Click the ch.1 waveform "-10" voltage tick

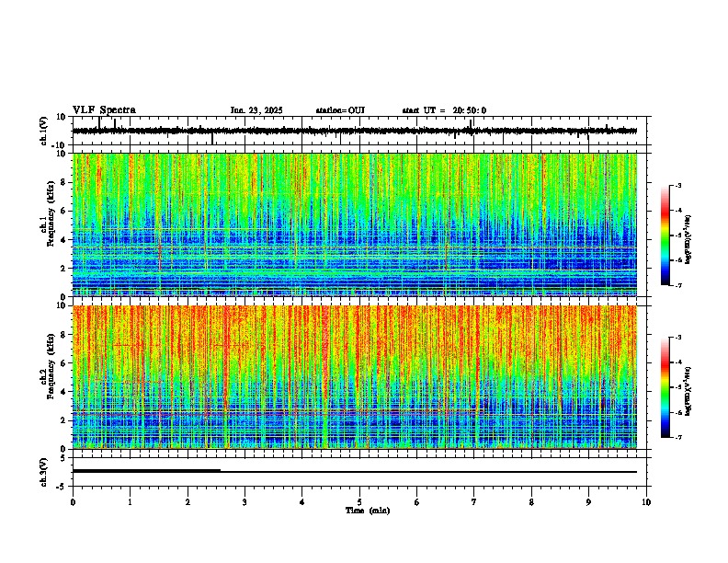click(60, 145)
